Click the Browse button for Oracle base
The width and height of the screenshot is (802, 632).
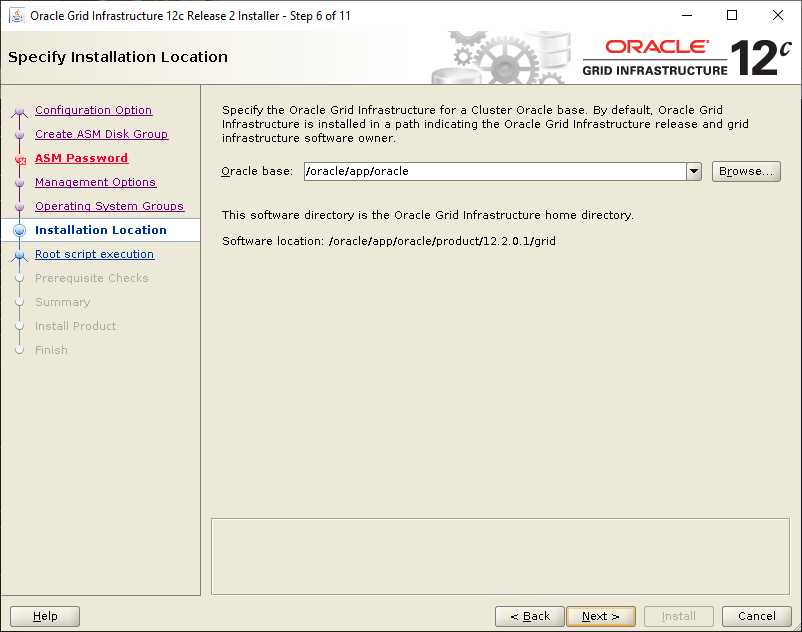coord(746,171)
